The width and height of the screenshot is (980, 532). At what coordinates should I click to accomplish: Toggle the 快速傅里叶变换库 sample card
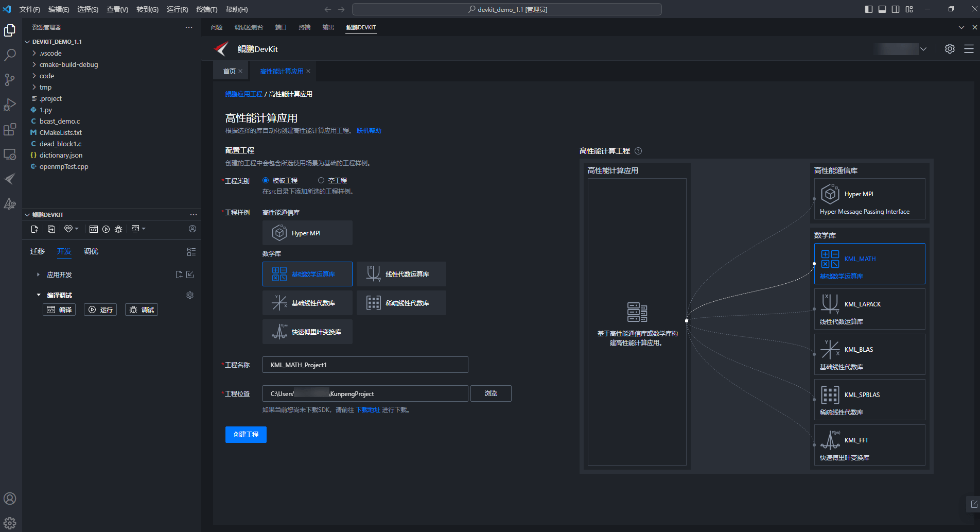(x=307, y=332)
